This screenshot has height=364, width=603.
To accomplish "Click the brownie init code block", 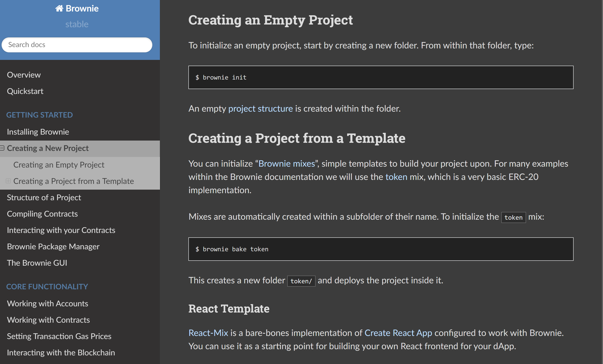I will tap(381, 77).
